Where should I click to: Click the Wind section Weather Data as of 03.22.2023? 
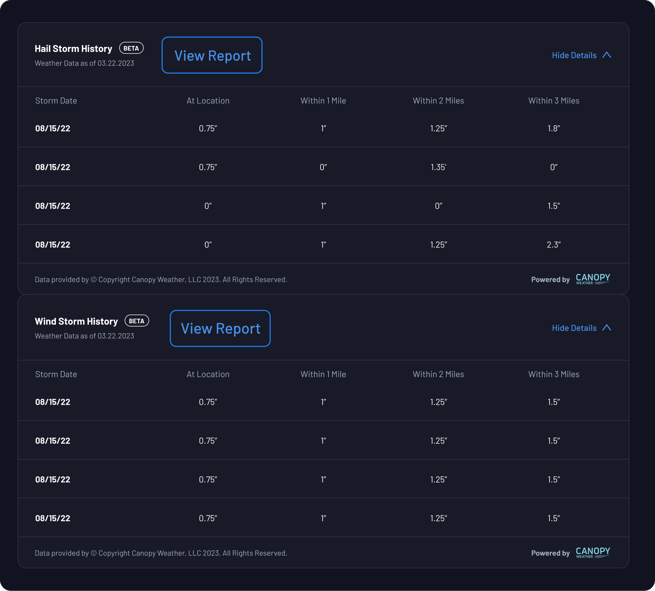84,336
